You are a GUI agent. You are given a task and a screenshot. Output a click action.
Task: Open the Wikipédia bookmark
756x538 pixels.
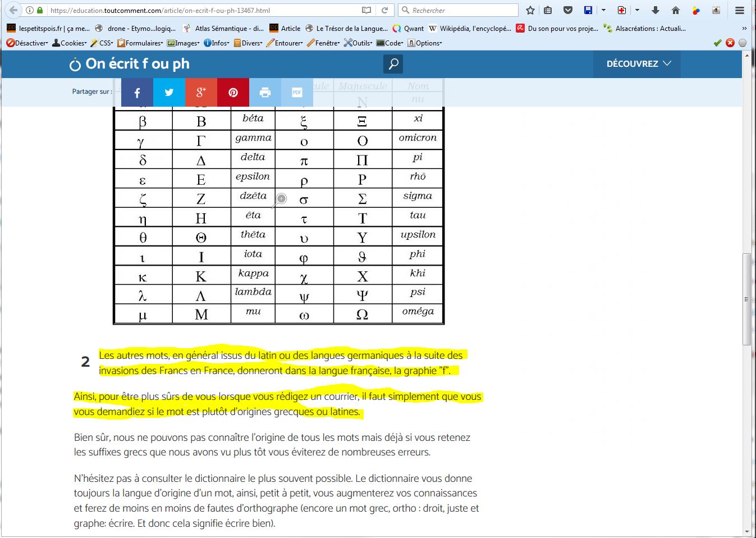coord(470,28)
